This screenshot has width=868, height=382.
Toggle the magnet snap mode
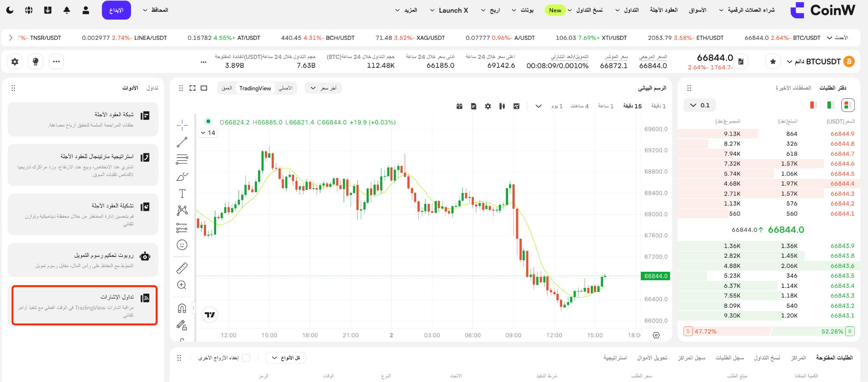pyautogui.click(x=182, y=308)
